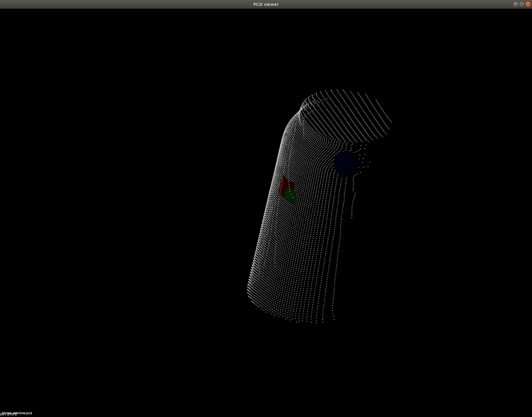Minimize the PCD viewer window
532x417 pixels.
coord(515,4)
